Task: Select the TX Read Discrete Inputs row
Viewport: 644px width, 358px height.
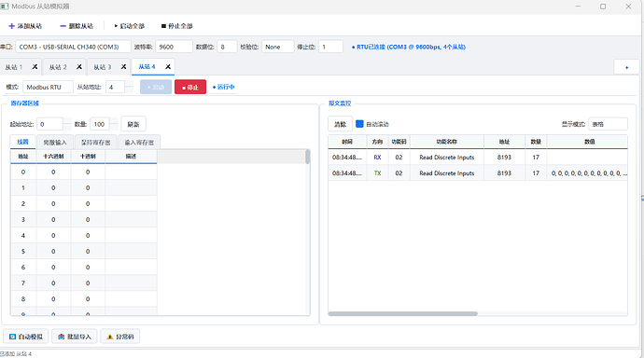Action: coord(478,173)
